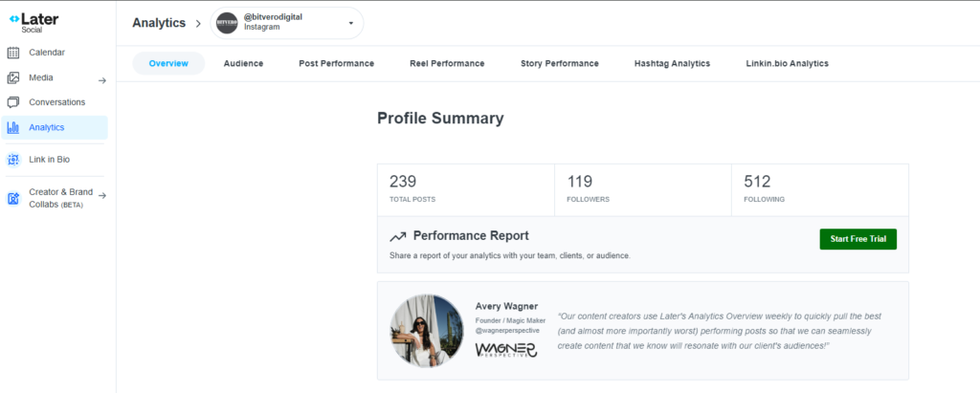980x393 pixels.
Task: Click the Wagner Perspective logo
Action: pyautogui.click(x=505, y=349)
